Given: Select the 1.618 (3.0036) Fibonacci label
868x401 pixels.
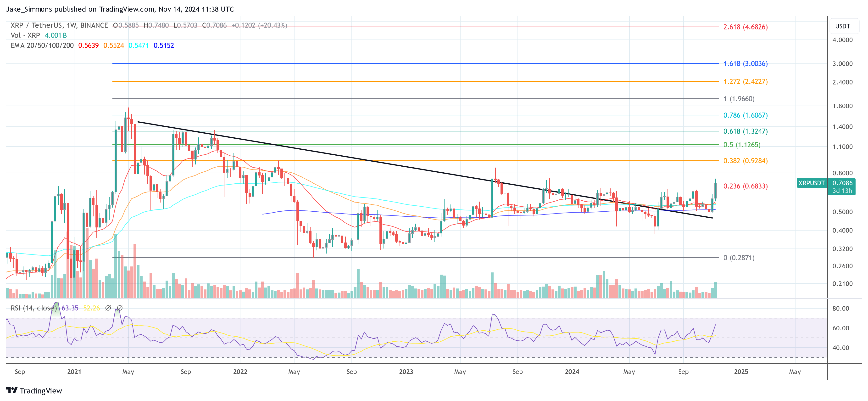Looking at the screenshot, I should 745,63.
